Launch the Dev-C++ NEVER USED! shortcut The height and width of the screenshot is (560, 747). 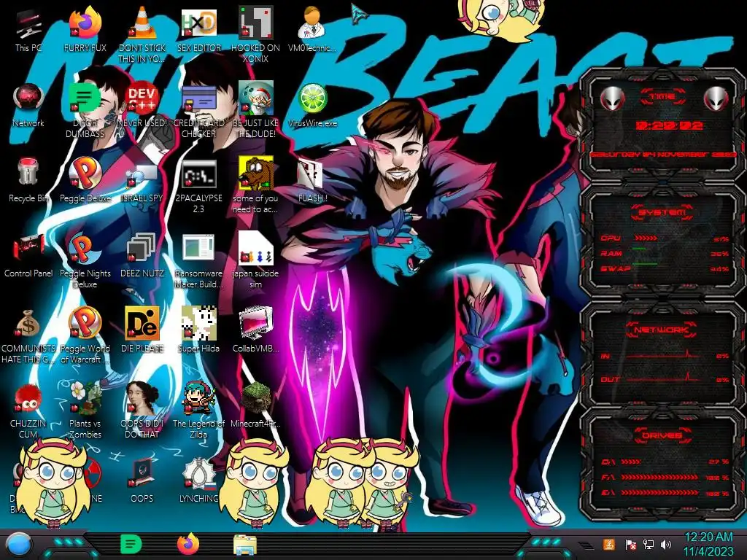tap(142, 106)
